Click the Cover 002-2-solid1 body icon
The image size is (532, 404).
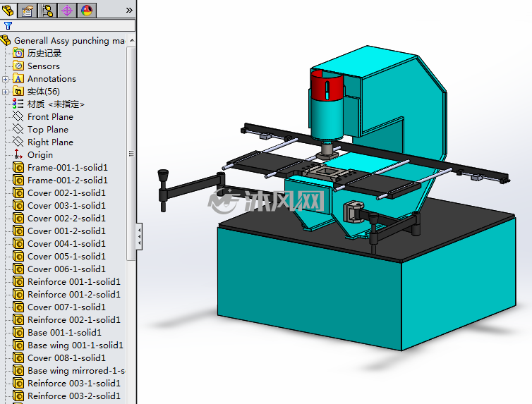[18, 219]
